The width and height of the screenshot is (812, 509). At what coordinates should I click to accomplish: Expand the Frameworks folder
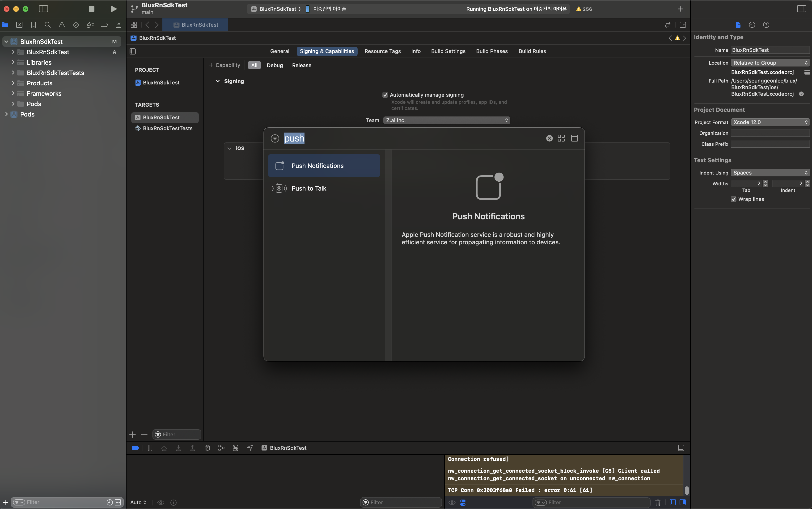(13, 94)
